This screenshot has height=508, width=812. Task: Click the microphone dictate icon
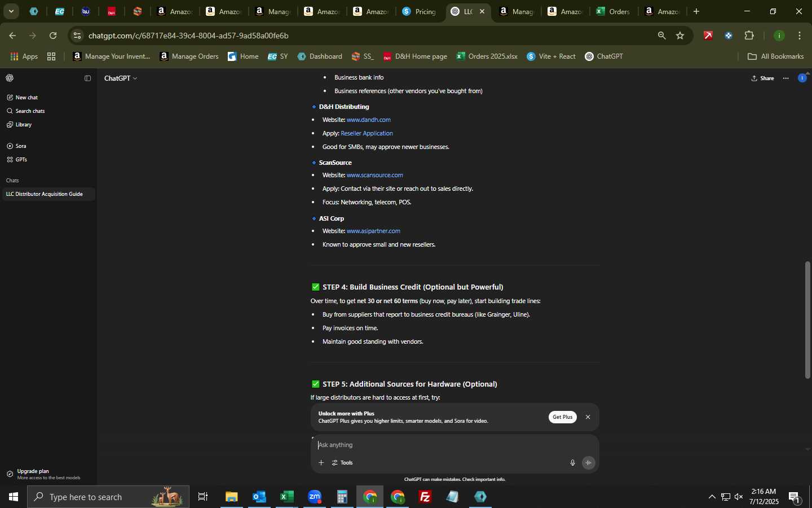(572, 463)
